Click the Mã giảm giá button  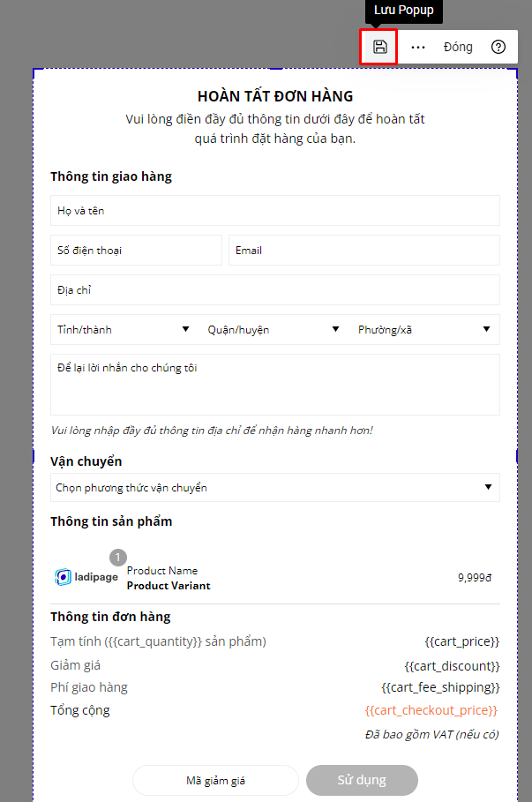tap(215, 780)
